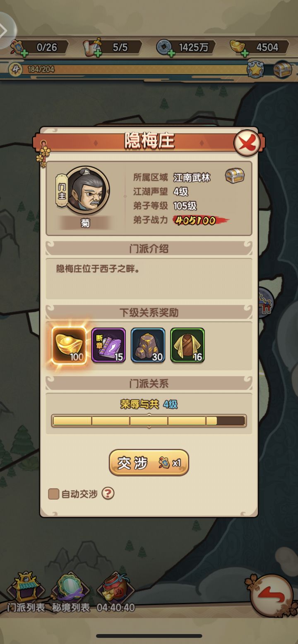
Task: Click the 交涉 negotiate button
Action: (149, 463)
